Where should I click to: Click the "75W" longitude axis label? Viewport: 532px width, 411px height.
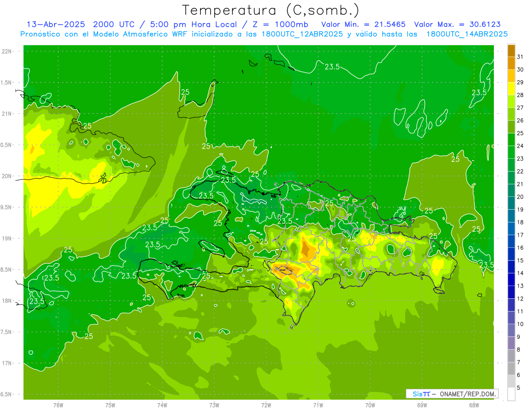[110, 405]
